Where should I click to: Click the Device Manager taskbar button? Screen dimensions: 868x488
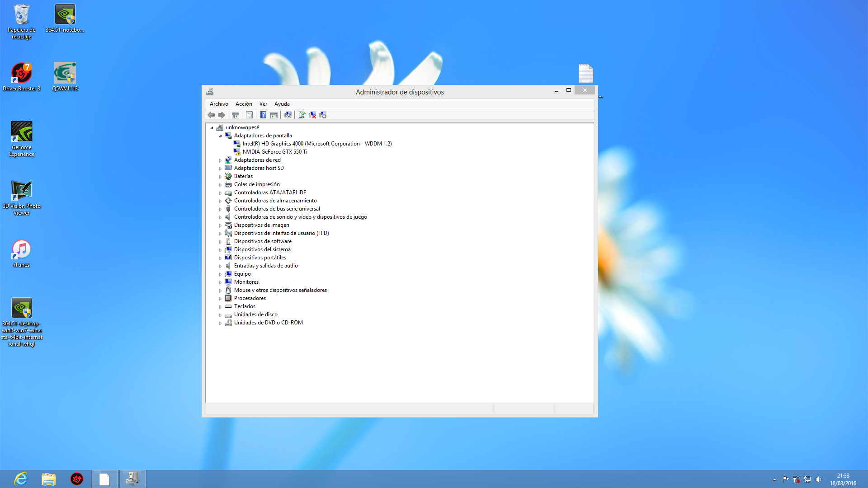[132, 479]
